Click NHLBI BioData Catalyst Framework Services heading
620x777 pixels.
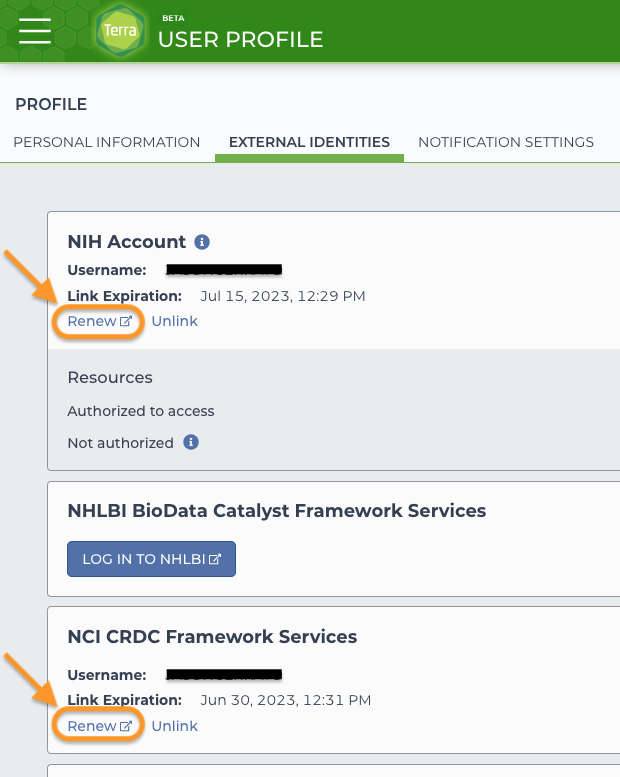click(x=276, y=510)
